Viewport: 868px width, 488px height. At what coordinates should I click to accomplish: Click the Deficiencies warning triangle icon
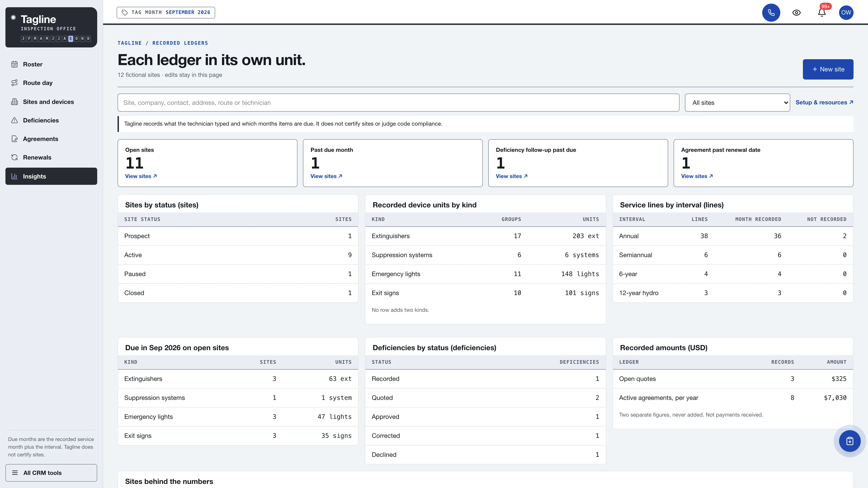tap(14, 120)
